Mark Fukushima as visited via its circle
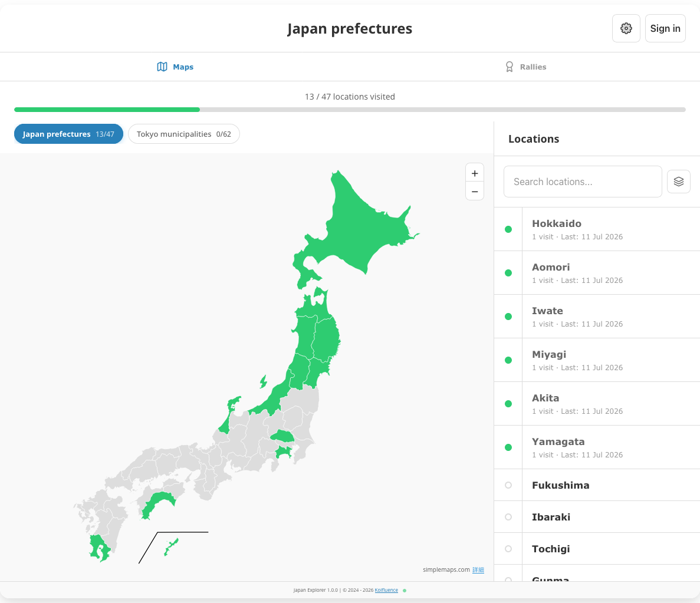Image resolution: width=700 pixels, height=603 pixels. (508, 485)
